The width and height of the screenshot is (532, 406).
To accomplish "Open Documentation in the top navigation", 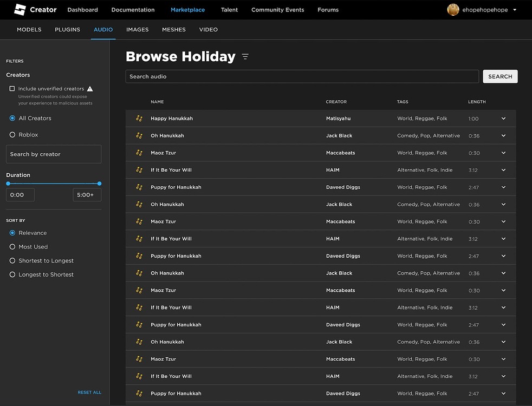I will (133, 10).
